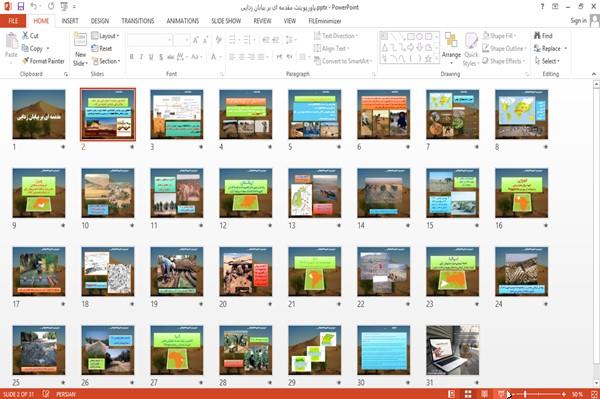Switch to INSERT tab
Viewport: 600px width, 399px height.
pyautogui.click(x=70, y=21)
